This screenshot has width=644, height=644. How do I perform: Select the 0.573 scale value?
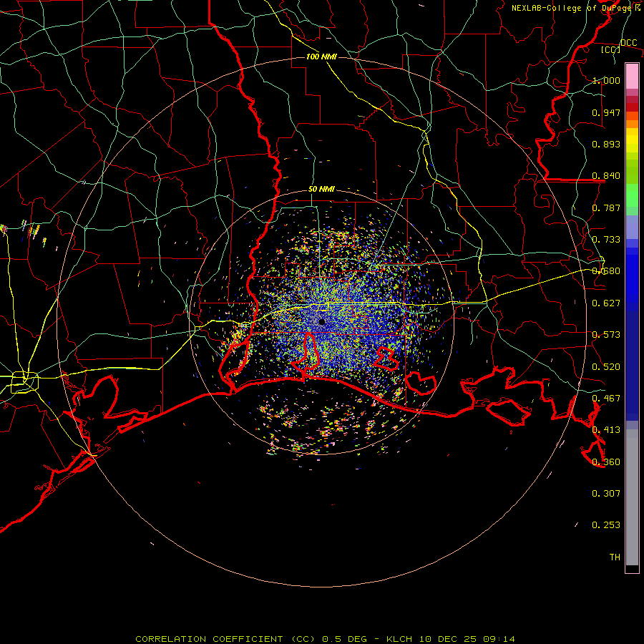coord(606,335)
